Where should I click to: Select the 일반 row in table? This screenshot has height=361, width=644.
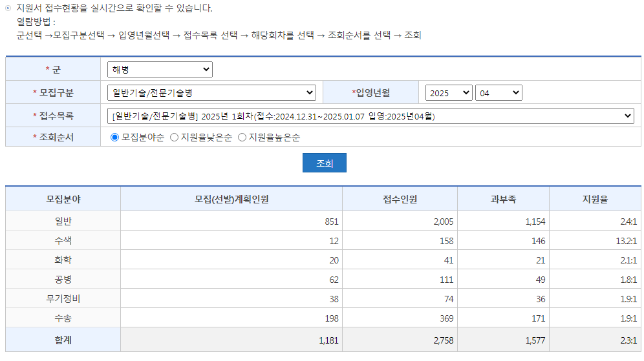coord(63,222)
